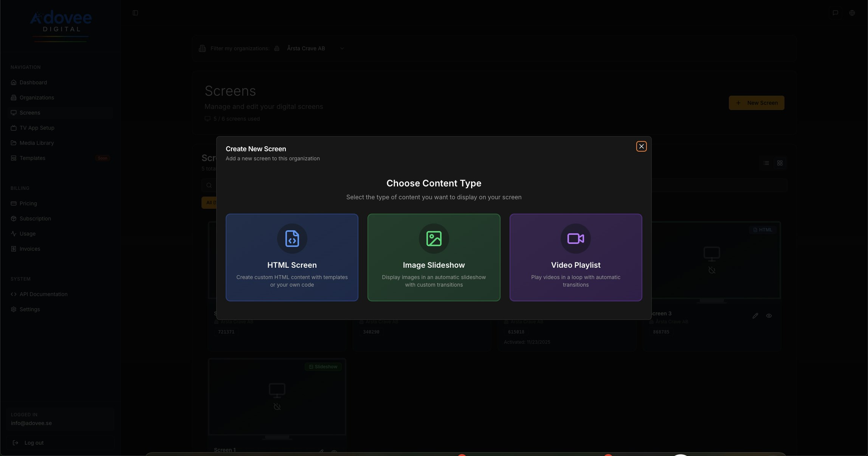868x456 pixels.
Task: Toggle the sidebar collapse icon
Action: click(x=135, y=13)
